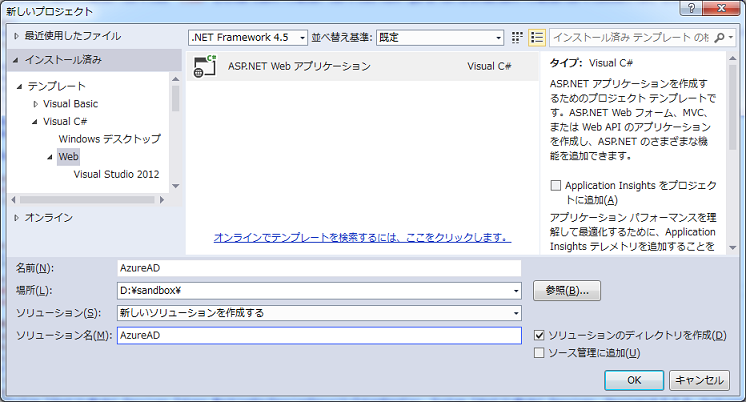Open the solution creation option dropdown
This screenshot has width=746, height=402.
516,313
